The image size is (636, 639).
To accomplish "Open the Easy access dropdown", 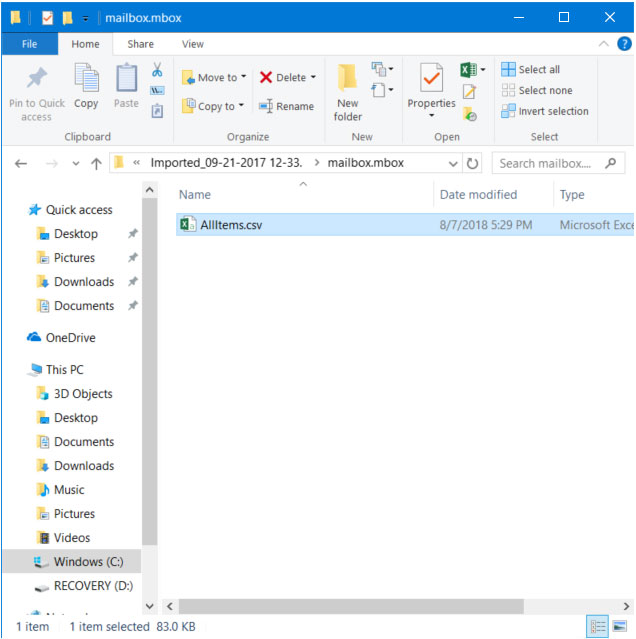I will (x=382, y=90).
